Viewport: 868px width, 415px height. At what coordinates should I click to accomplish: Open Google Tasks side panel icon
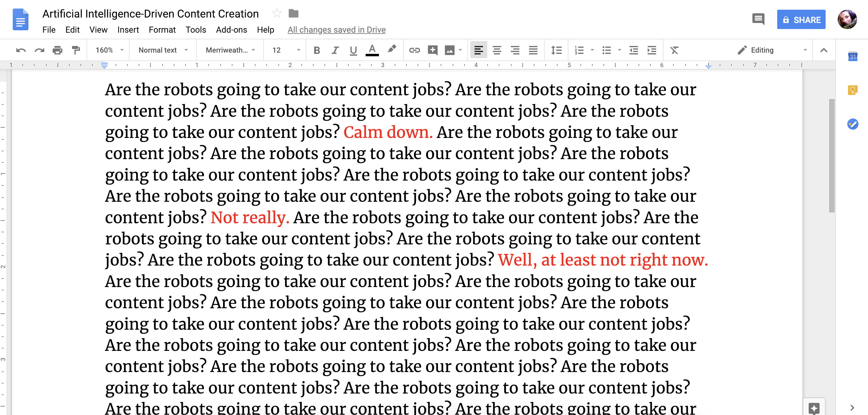853,124
